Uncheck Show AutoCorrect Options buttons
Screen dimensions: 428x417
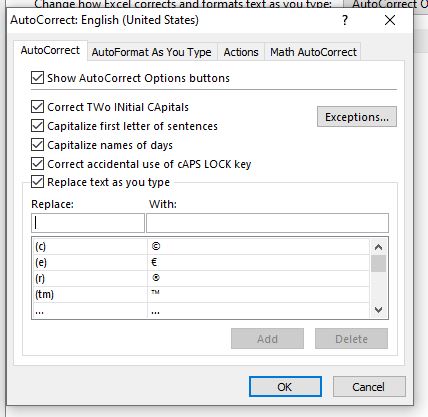point(37,78)
